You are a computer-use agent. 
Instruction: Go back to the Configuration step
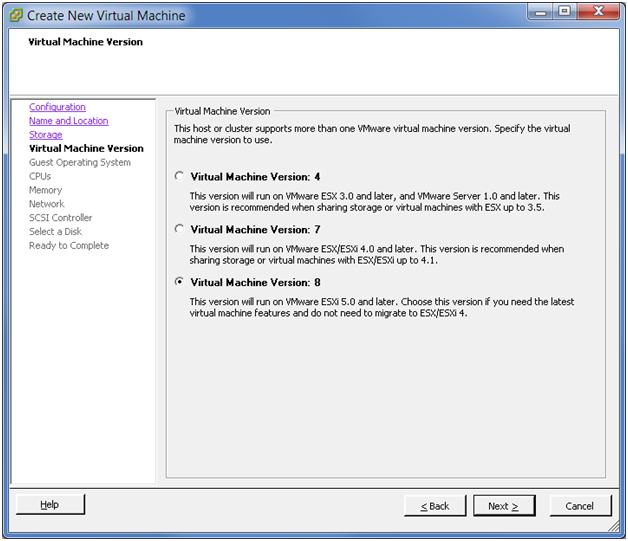pyautogui.click(x=57, y=107)
